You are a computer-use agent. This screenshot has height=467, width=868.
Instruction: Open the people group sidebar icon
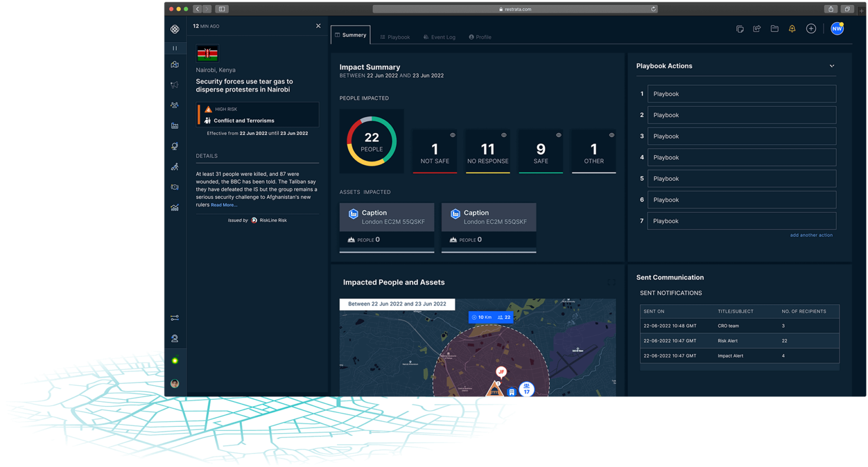tap(175, 105)
